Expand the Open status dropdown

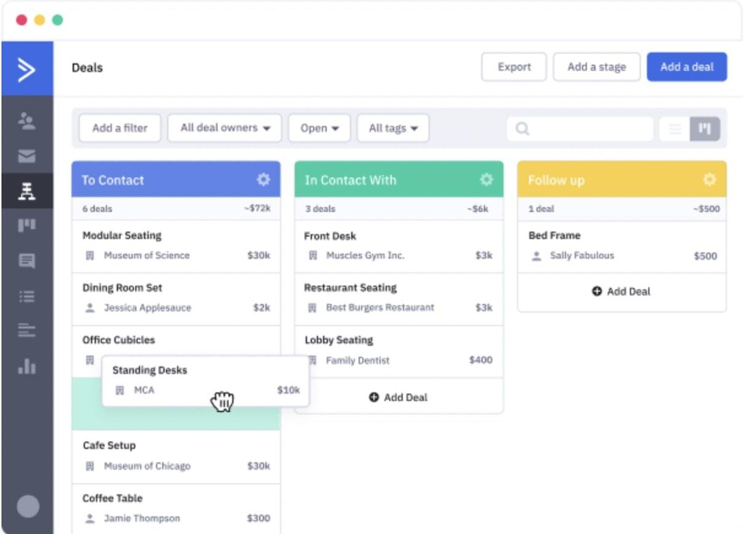pyautogui.click(x=319, y=128)
